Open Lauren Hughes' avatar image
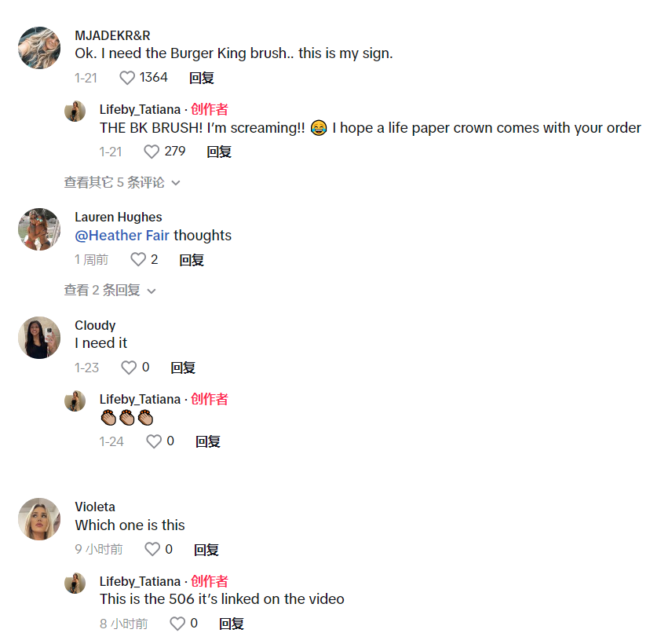The image size is (672, 644). pos(39,229)
